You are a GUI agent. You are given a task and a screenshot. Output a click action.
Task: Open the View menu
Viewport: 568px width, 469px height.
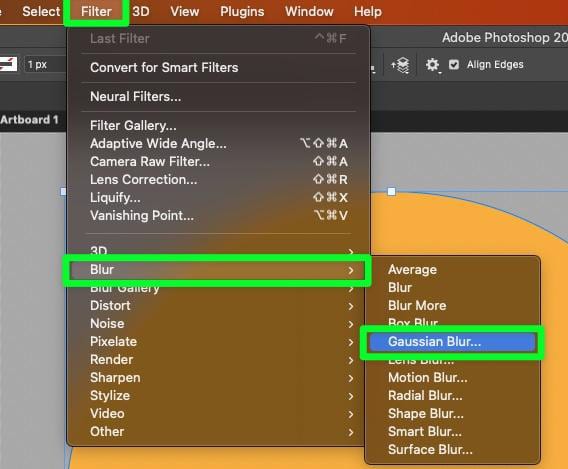coord(185,12)
